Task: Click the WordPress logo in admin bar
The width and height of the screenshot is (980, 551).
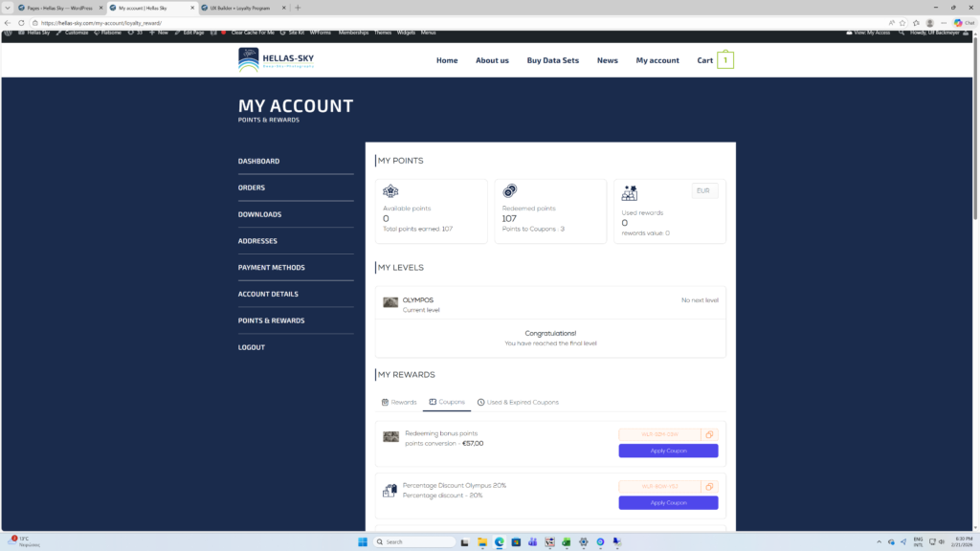Action: click(x=9, y=33)
